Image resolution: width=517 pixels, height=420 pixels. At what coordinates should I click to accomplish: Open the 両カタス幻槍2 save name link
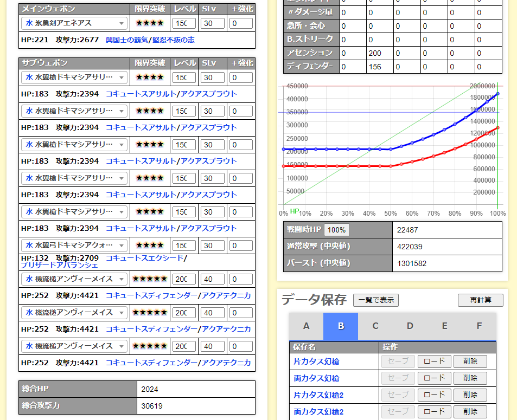pyautogui.click(x=318, y=412)
